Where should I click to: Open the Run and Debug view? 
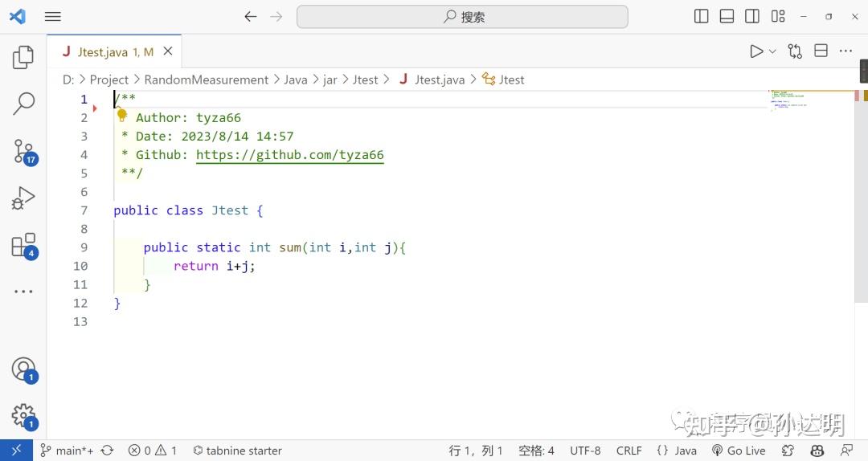pos(23,198)
